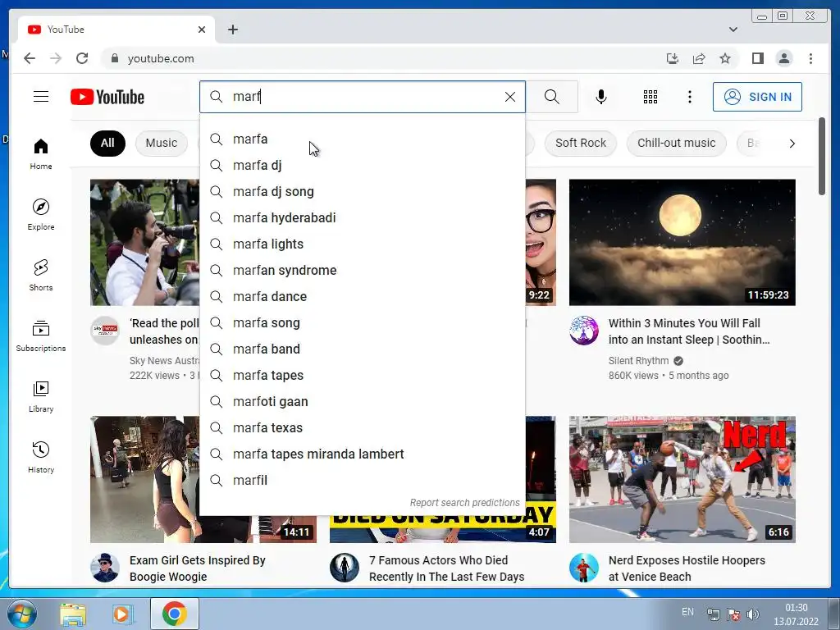Open History in the sidebar
Image resolution: width=840 pixels, height=630 pixels.
(x=41, y=457)
